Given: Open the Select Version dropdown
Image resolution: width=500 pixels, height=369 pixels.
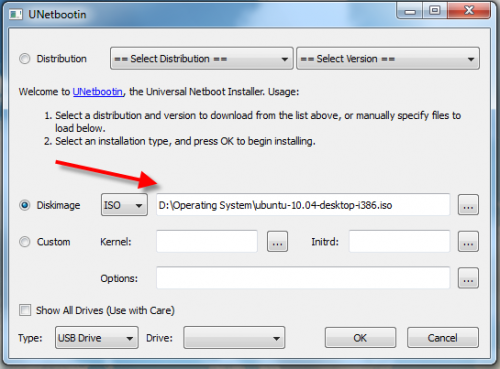Looking at the screenshot, I should (x=388, y=59).
